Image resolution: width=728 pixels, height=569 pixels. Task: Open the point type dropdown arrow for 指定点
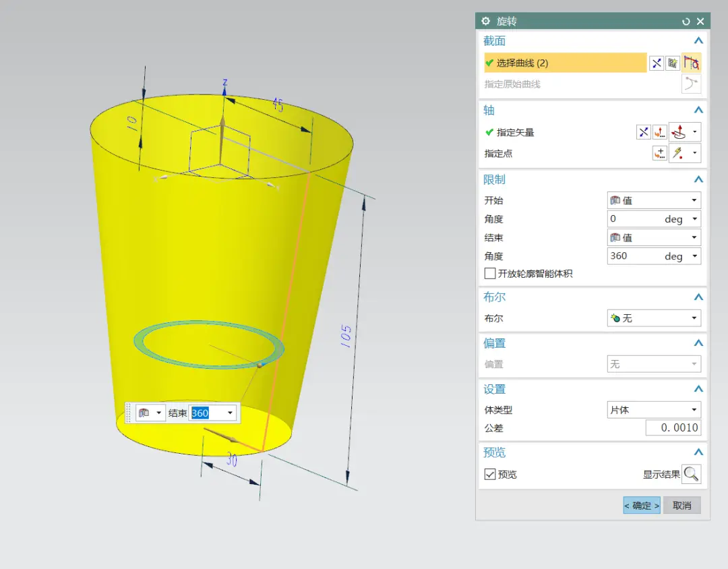coord(694,153)
